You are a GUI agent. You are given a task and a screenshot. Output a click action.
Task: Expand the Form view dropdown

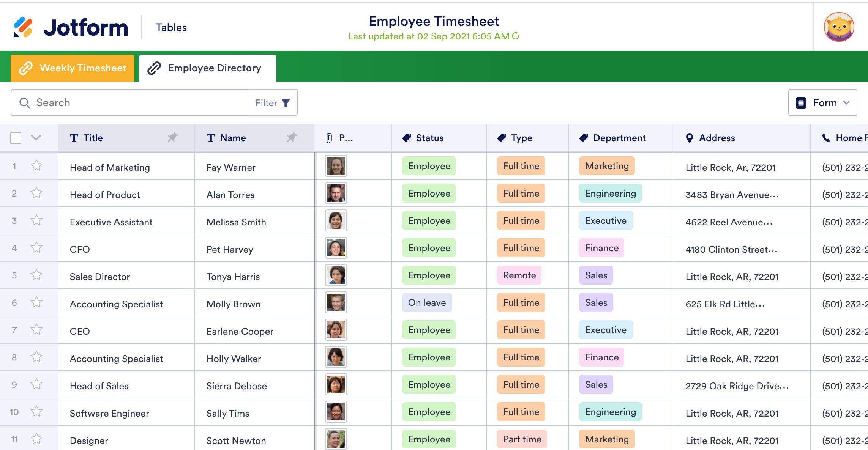(822, 103)
